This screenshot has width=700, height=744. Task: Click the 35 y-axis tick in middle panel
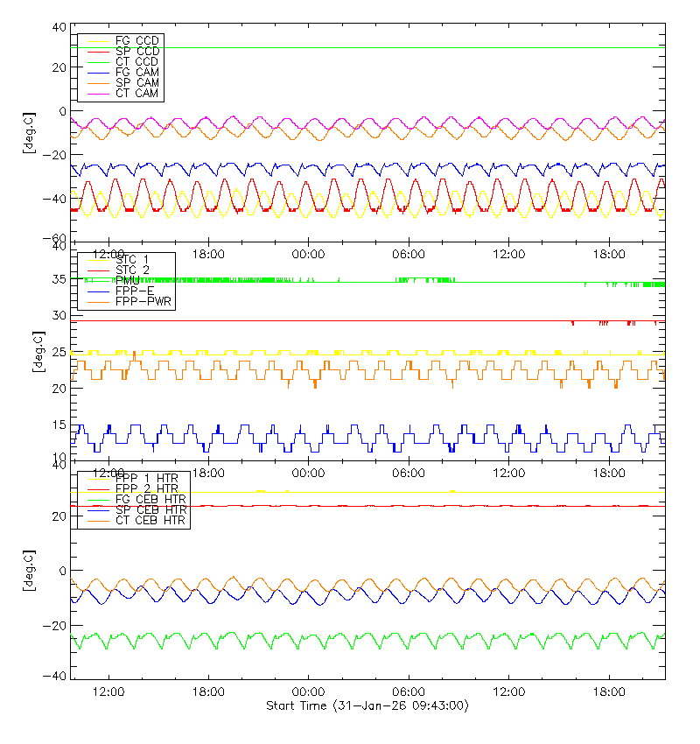coord(59,279)
